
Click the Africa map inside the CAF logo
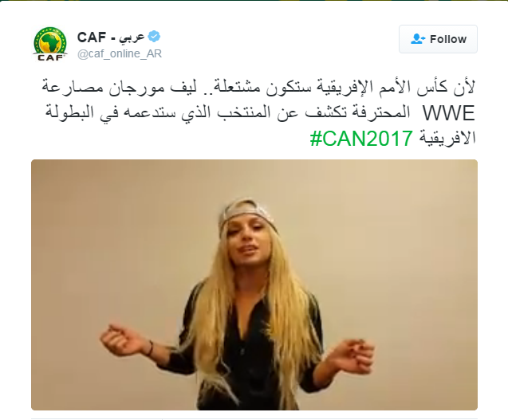50,42
